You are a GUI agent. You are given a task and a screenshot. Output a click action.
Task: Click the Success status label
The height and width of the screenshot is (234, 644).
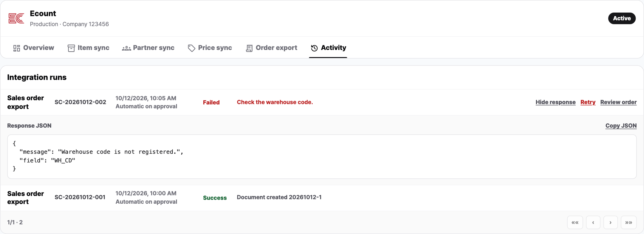click(215, 198)
